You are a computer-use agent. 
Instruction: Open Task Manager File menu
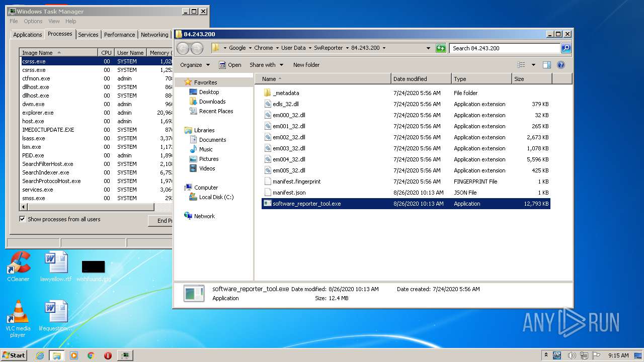(14, 21)
